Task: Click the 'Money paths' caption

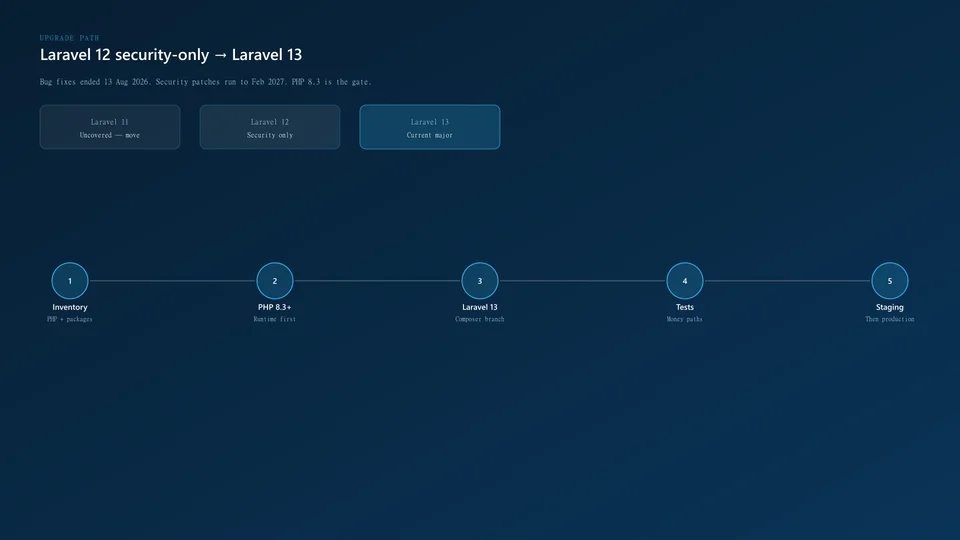Action: tap(684, 319)
